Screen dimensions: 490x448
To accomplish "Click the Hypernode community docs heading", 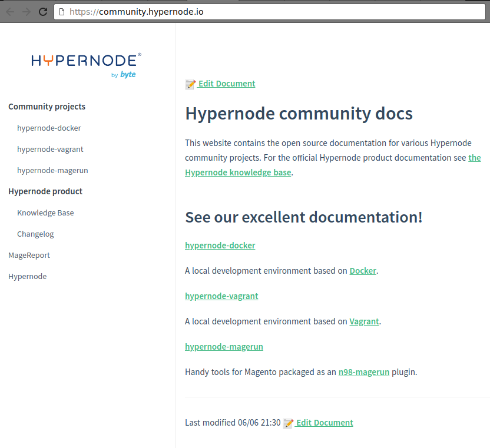I will click(x=299, y=114).
